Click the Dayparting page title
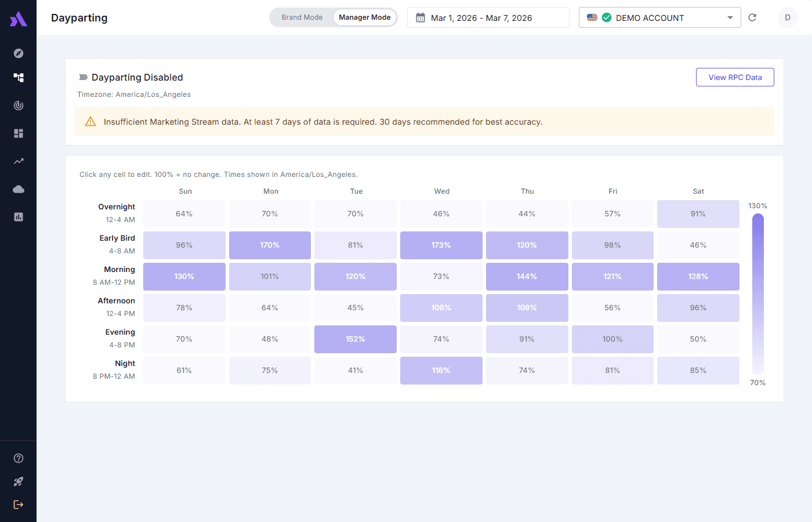Viewport: 812px width, 522px height. point(79,18)
